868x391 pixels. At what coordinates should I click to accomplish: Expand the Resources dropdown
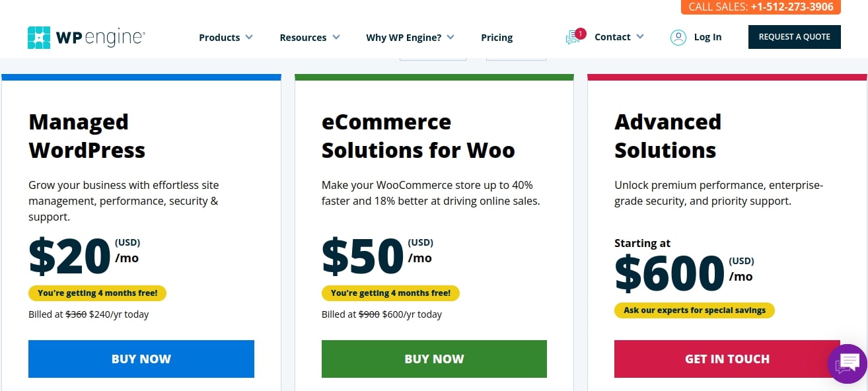pyautogui.click(x=309, y=38)
